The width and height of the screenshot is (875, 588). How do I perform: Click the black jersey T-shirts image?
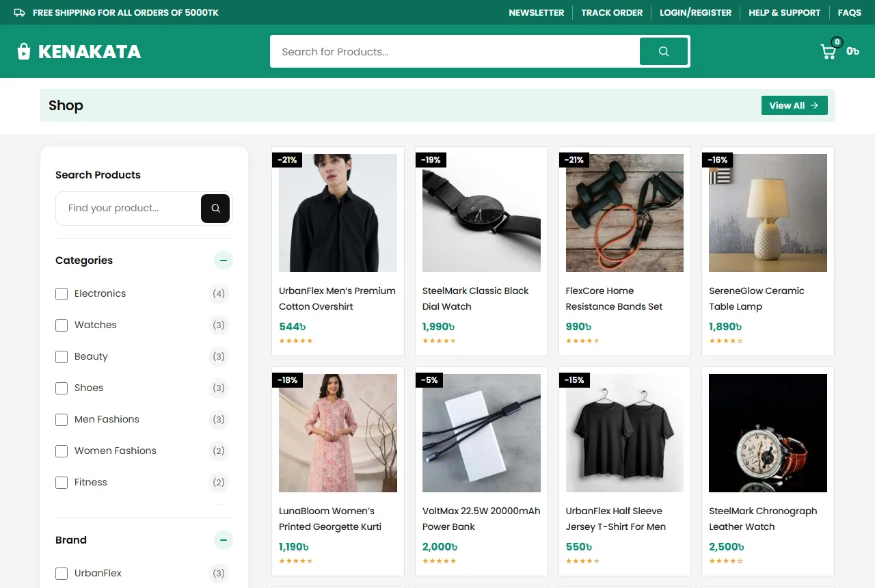pyautogui.click(x=625, y=433)
